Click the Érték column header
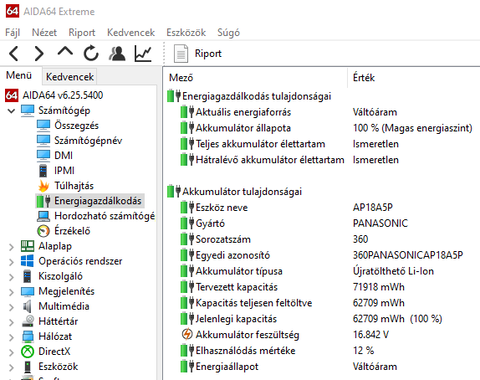Viewport: 480px width, 380px height. [364, 78]
